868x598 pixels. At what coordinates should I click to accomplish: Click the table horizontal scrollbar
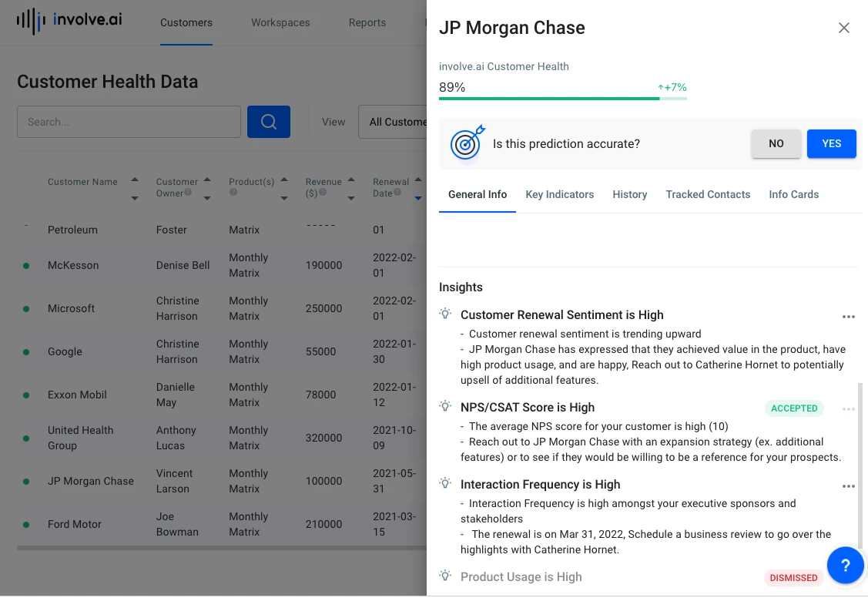[x=222, y=548]
